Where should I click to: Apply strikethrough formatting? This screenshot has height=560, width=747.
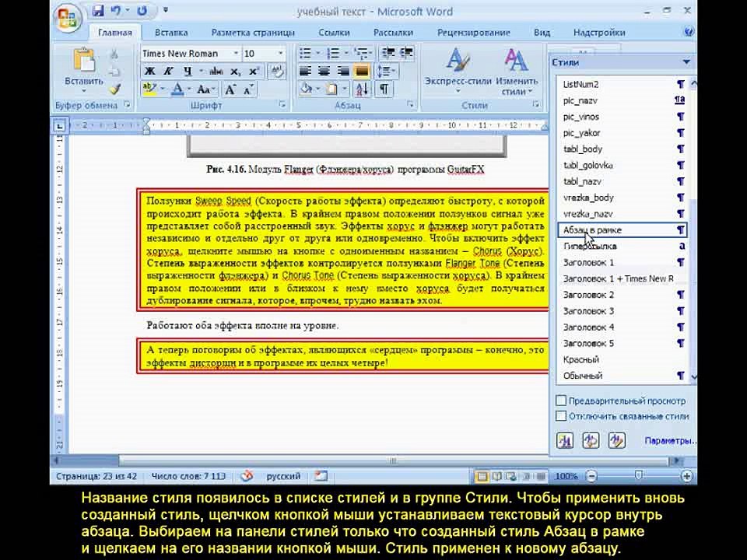point(216,71)
